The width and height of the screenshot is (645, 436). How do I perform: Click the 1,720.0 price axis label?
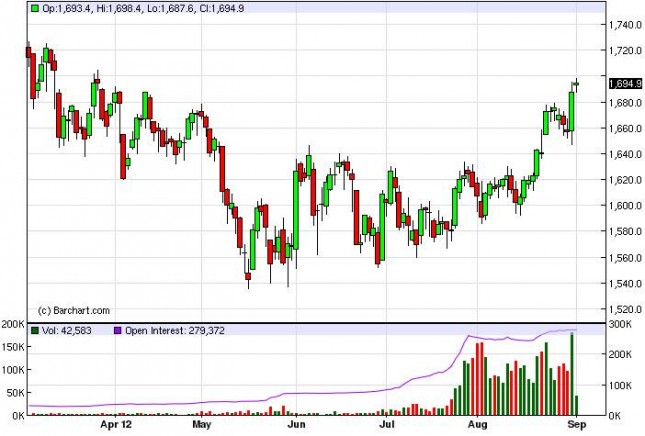point(625,51)
